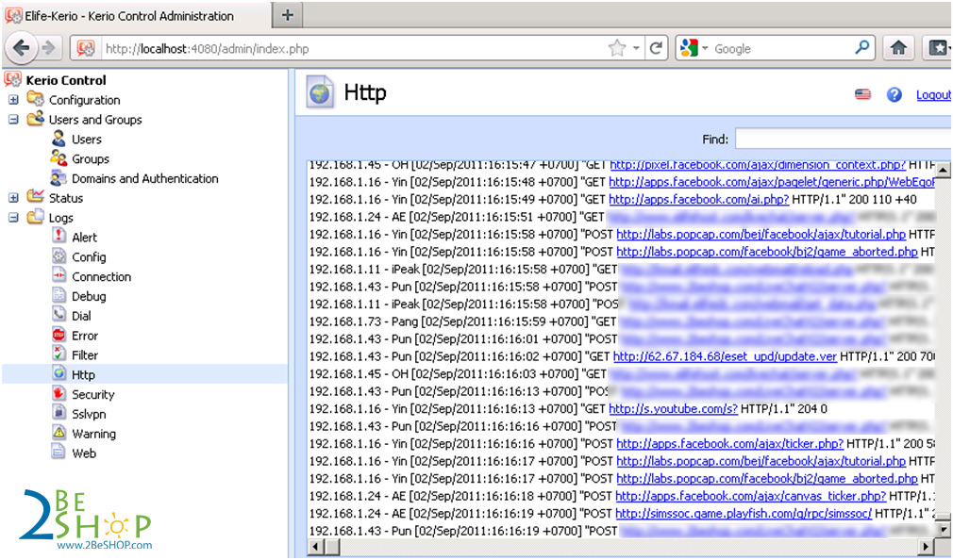Open a new browser tab
This screenshot has width=953, height=560.
pos(288,16)
